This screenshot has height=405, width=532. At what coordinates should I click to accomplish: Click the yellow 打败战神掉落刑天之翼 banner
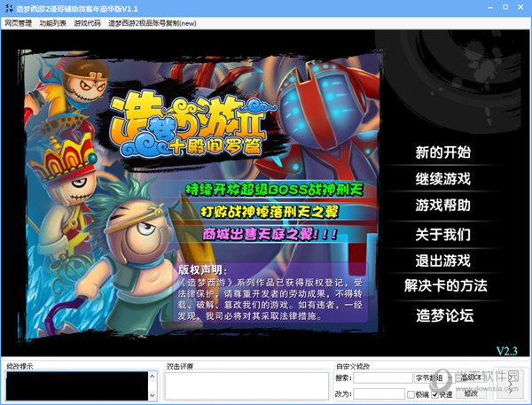270,212
